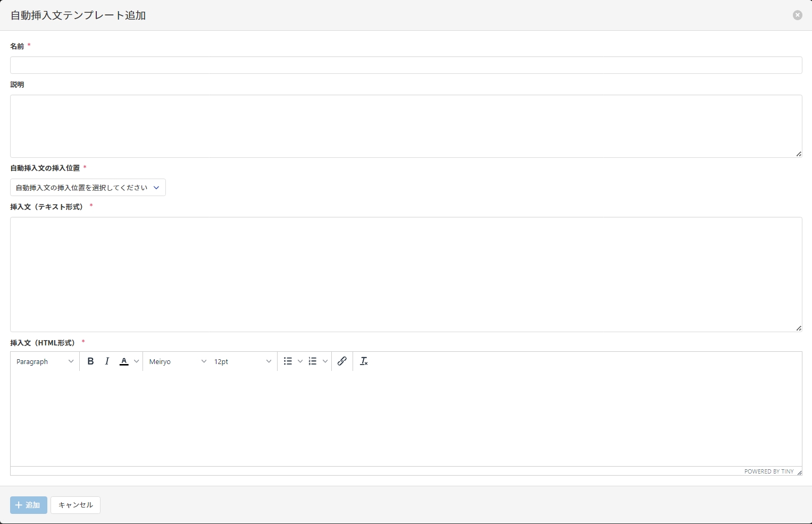812x524 pixels.
Task: Open the Meiryo font family dropdown
Action: pos(178,361)
